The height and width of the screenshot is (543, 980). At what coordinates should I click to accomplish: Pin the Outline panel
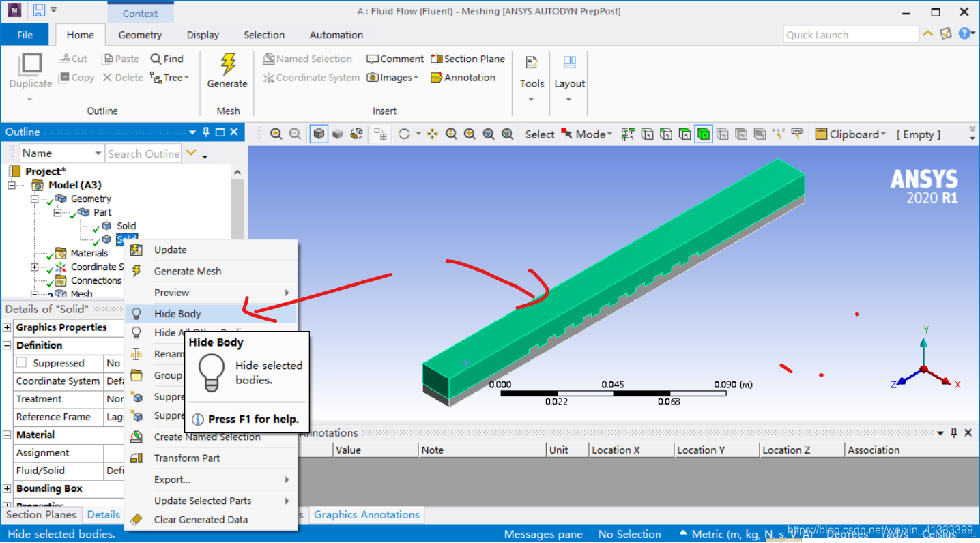click(x=205, y=132)
